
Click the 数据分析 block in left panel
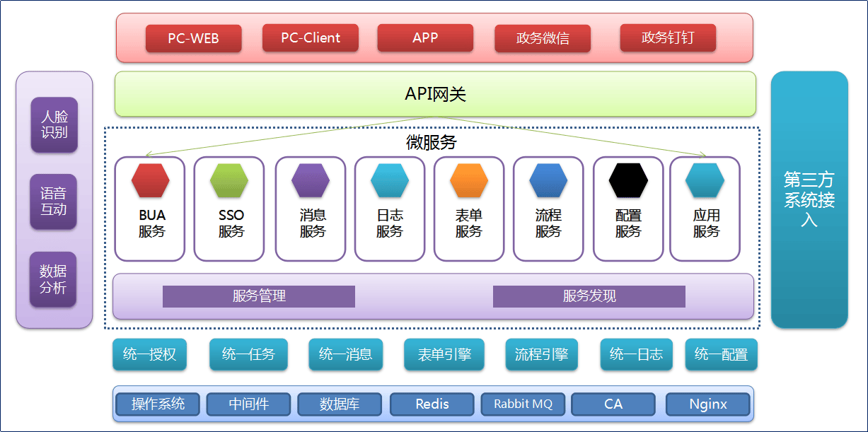click(53, 279)
